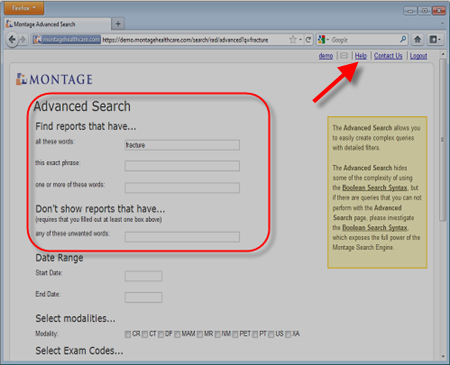This screenshot has height=365, width=450.
Task: Open the first Boolean Search Syntax link
Action: pos(375,188)
